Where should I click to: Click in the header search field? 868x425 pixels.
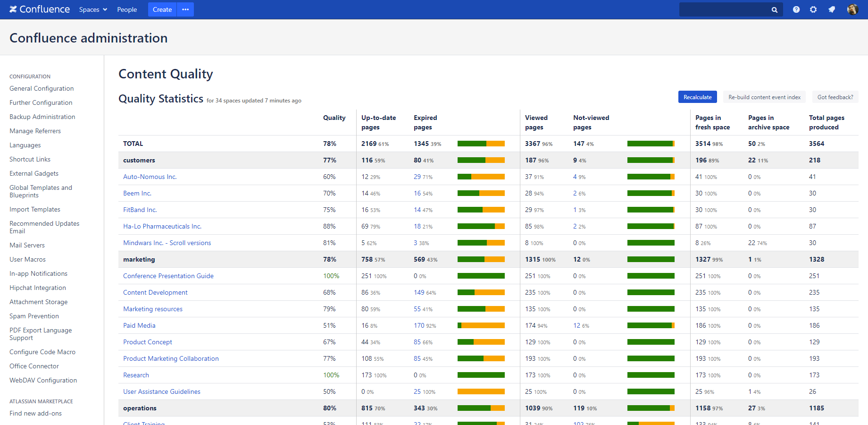coord(724,9)
